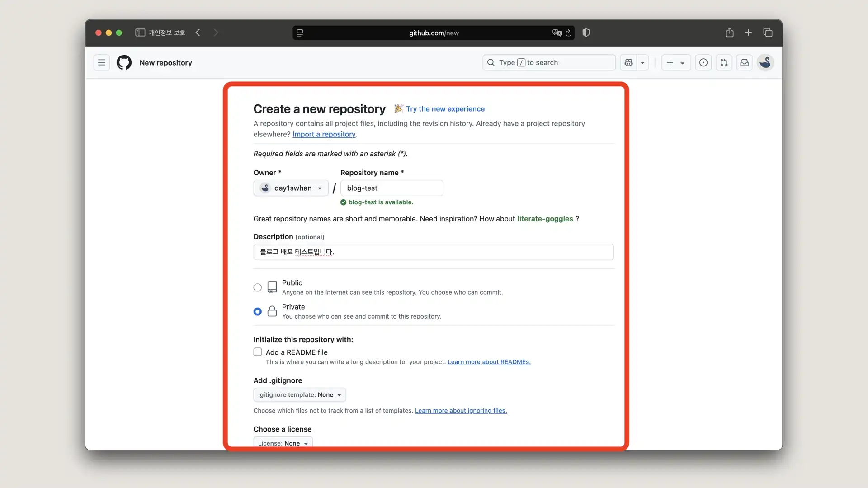Open the .gitignore template dropdown
This screenshot has height=488, width=868.
pyautogui.click(x=300, y=395)
